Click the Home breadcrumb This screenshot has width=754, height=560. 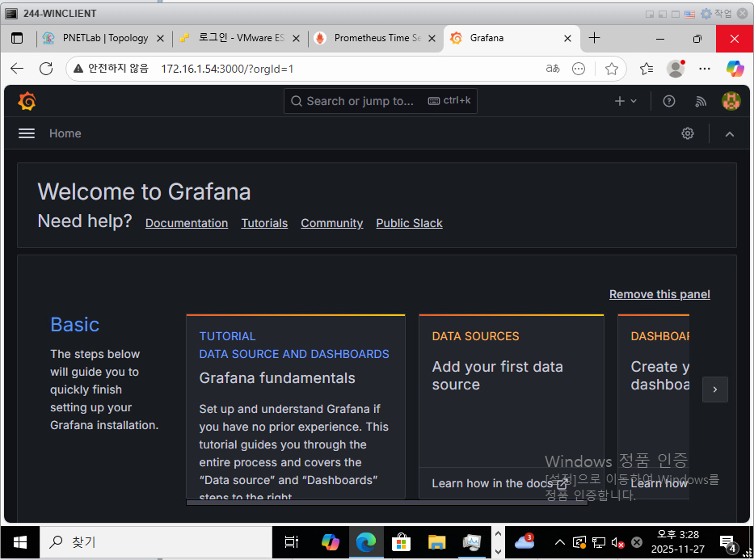click(65, 133)
